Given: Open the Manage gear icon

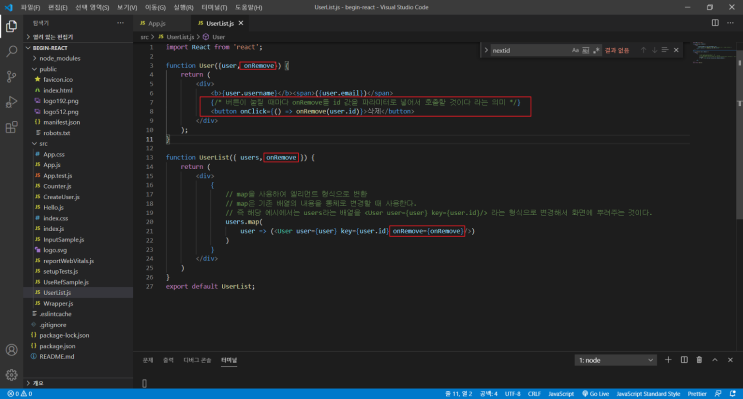Looking at the screenshot, I should [x=11, y=375].
